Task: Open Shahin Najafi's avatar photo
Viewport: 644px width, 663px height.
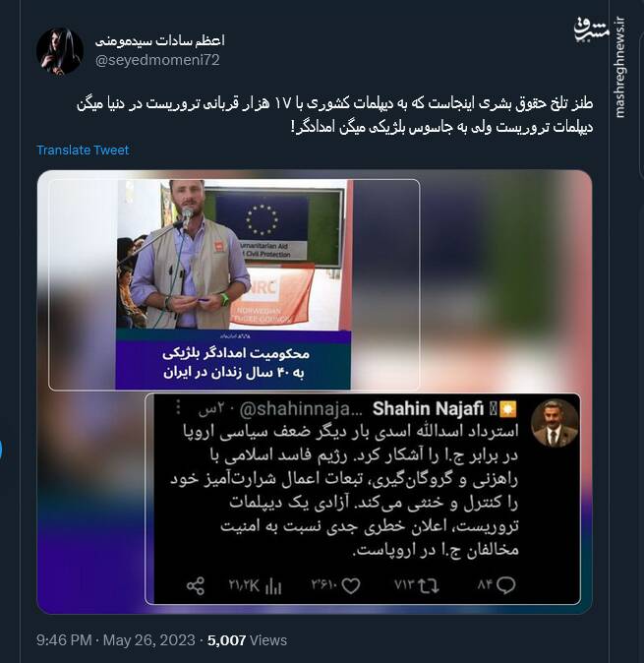Action: [x=554, y=423]
